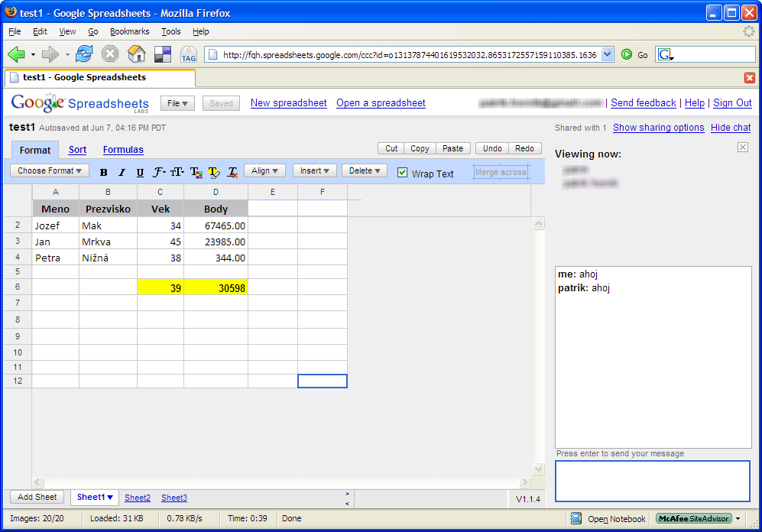Click the floppy-style toolbar icon beside Home
Screen dimensions: 762x532
[x=163, y=54]
